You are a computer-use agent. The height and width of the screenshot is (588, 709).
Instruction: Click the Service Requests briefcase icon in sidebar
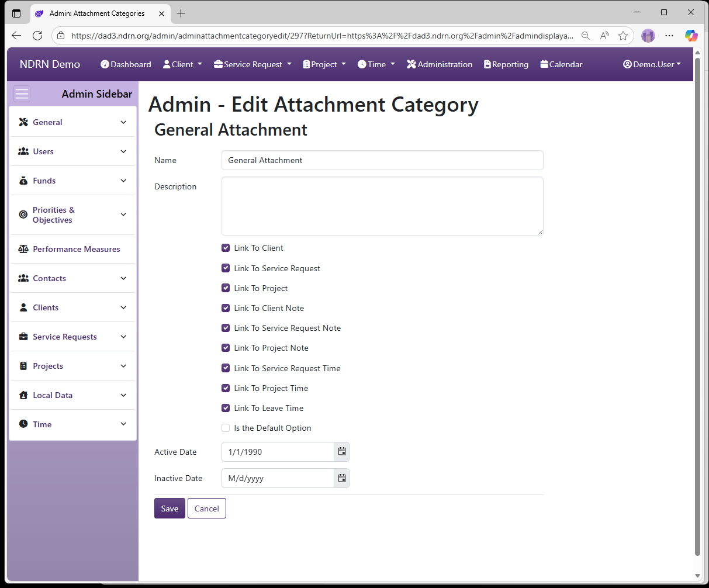point(23,337)
